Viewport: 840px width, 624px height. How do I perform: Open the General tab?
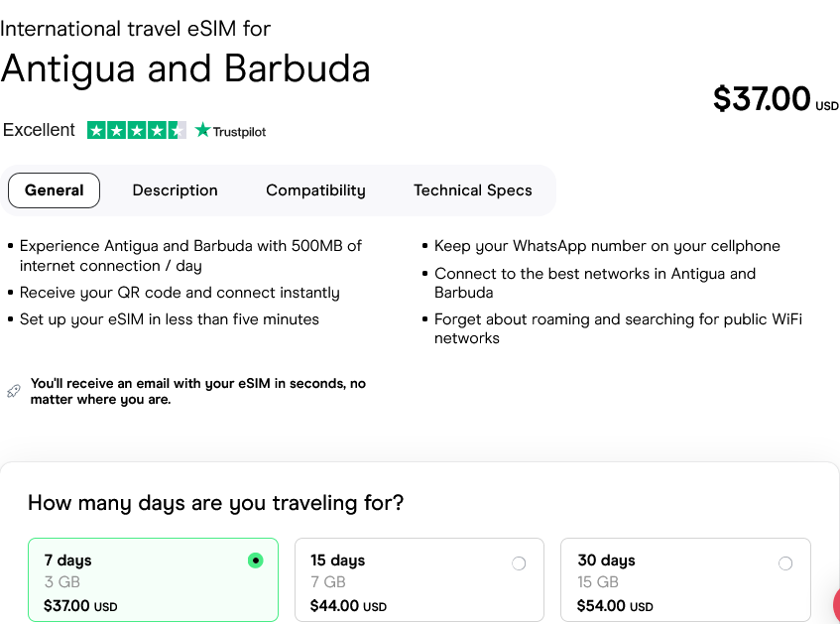pyautogui.click(x=54, y=190)
